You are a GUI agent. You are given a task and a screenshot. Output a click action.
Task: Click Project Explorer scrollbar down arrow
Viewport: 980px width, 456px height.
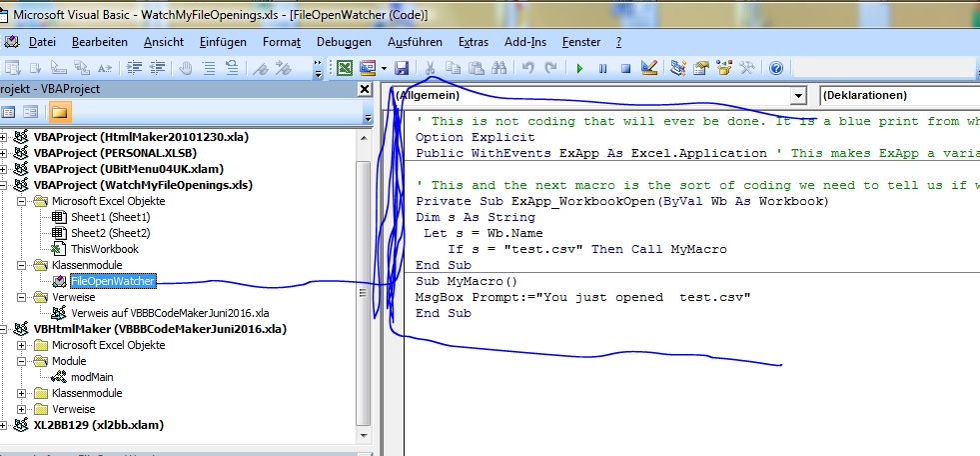click(x=363, y=435)
